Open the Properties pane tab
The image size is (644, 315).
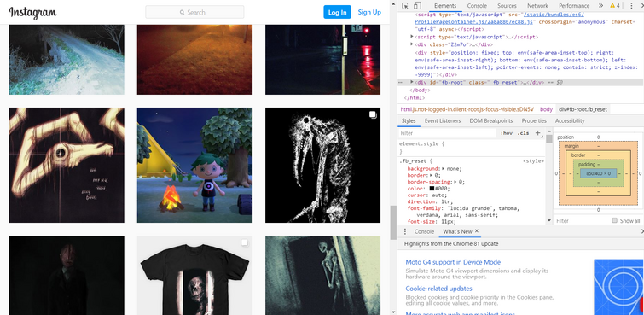pos(534,120)
